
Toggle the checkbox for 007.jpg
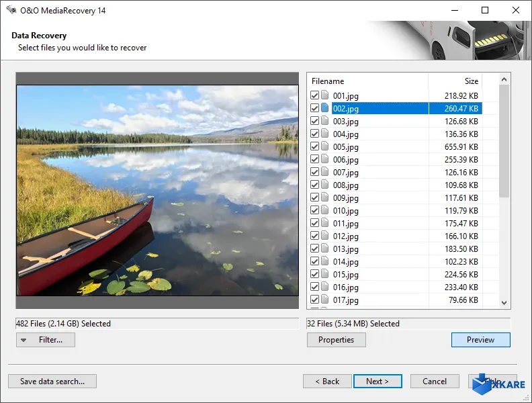(314, 173)
